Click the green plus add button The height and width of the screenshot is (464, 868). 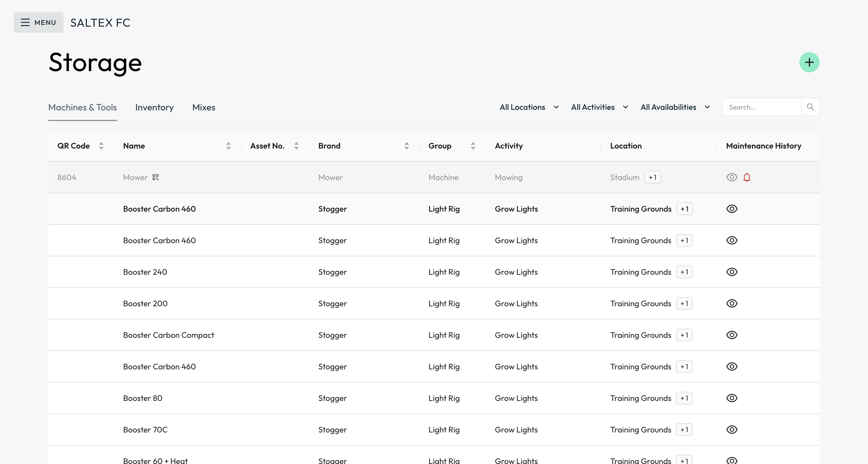pos(809,62)
